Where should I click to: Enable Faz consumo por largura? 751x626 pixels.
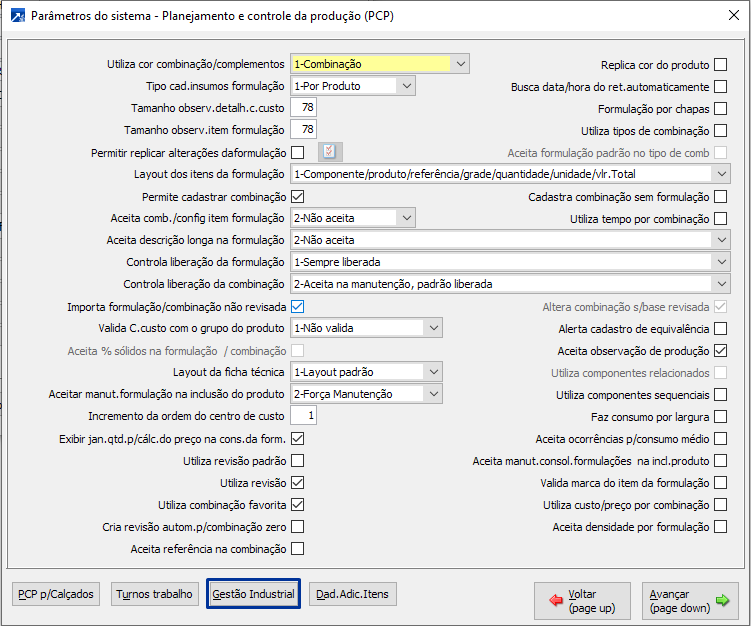[x=720, y=417]
